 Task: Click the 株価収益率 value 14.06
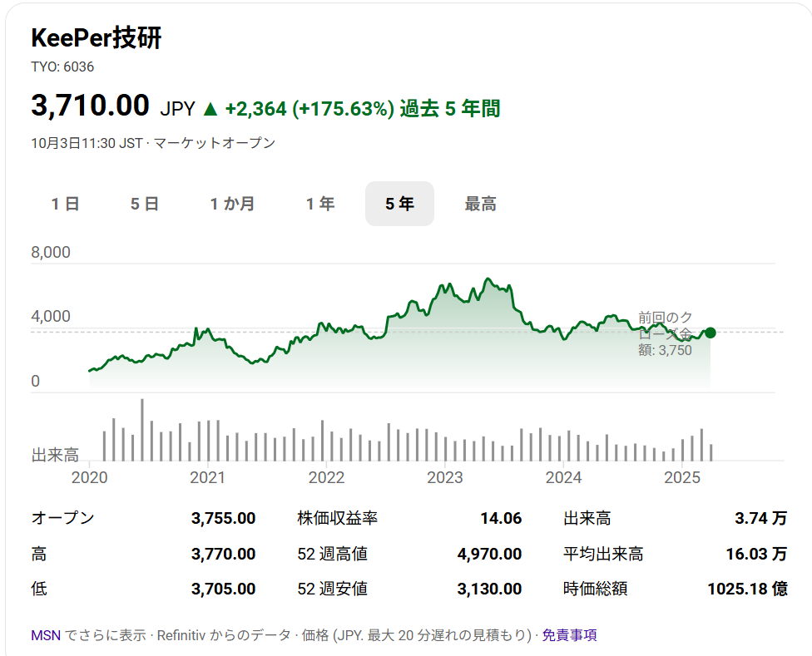click(x=501, y=519)
